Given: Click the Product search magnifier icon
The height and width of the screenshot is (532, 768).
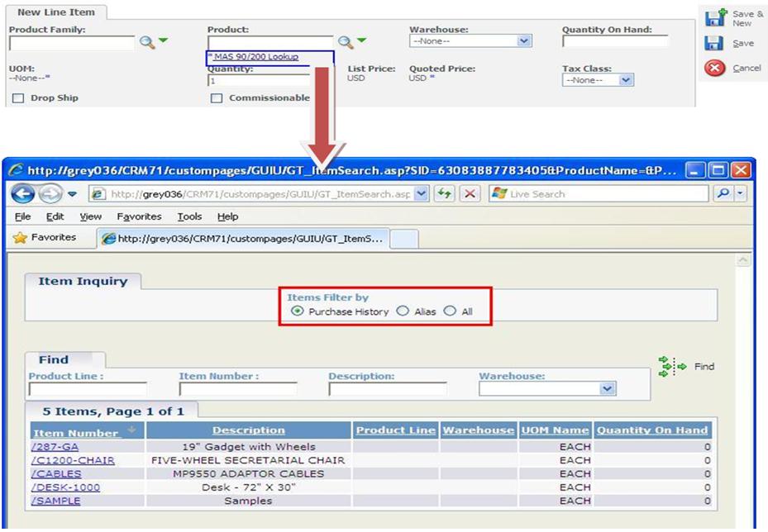Looking at the screenshot, I should 346,42.
